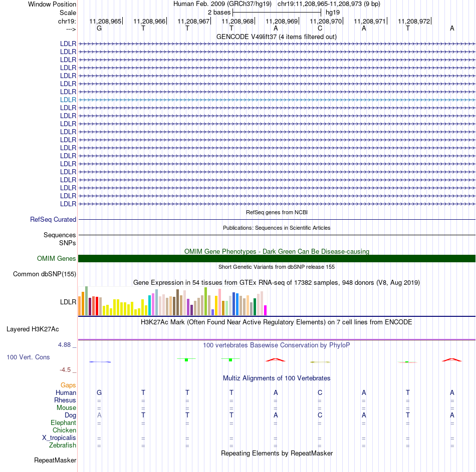Click the SNPs track label
476x472 pixels.
pyautogui.click(x=68, y=243)
